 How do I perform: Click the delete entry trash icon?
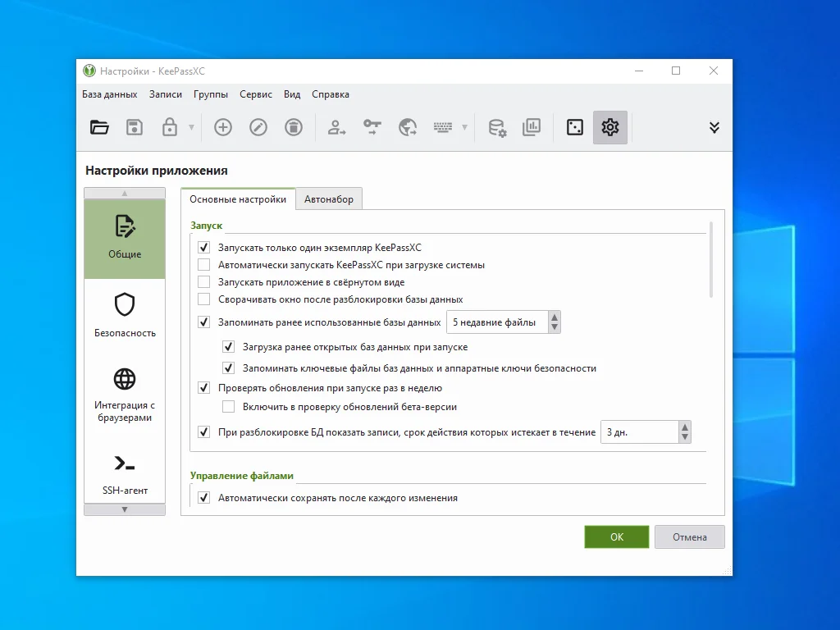(x=293, y=127)
